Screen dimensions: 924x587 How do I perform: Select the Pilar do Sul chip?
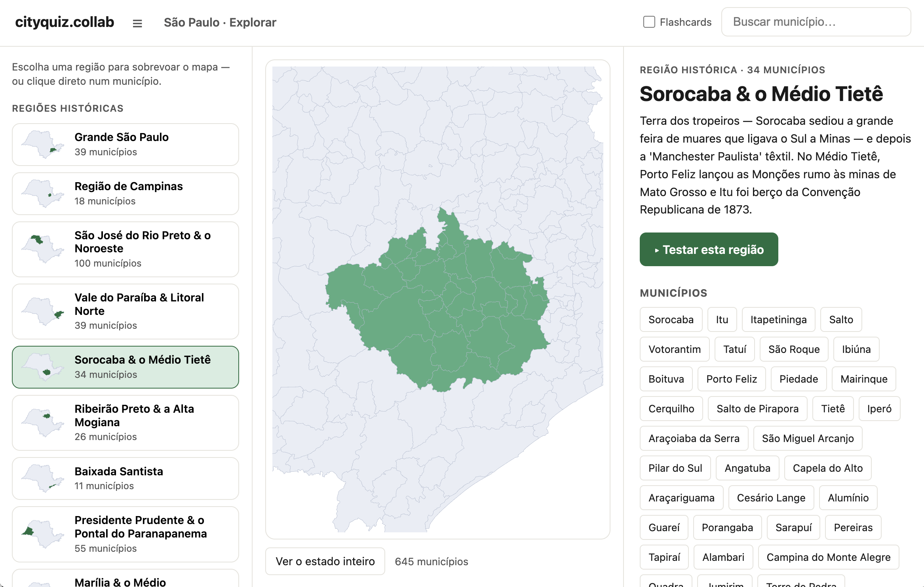point(675,468)
